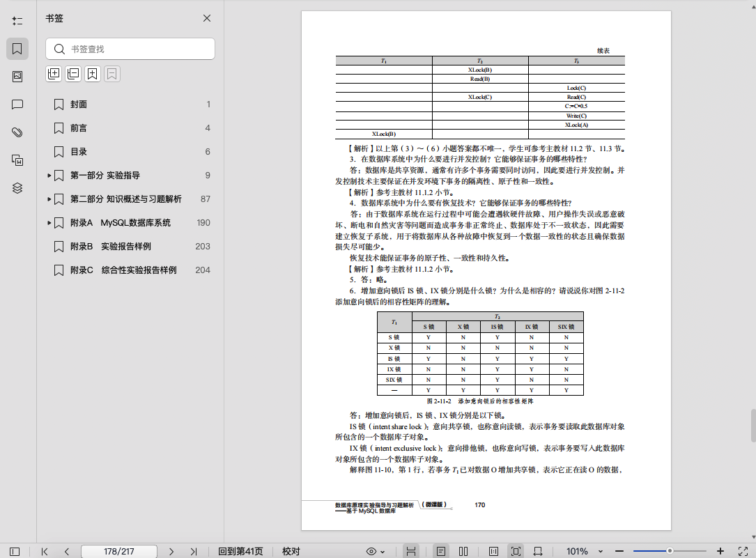
Task: Jump to 第二部分 知识概述与习题解析 bookmark
Action: 126,199
